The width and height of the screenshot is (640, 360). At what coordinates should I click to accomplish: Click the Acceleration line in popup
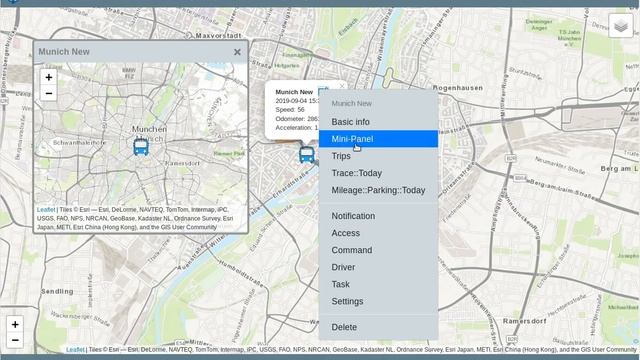tap(297, 128)
